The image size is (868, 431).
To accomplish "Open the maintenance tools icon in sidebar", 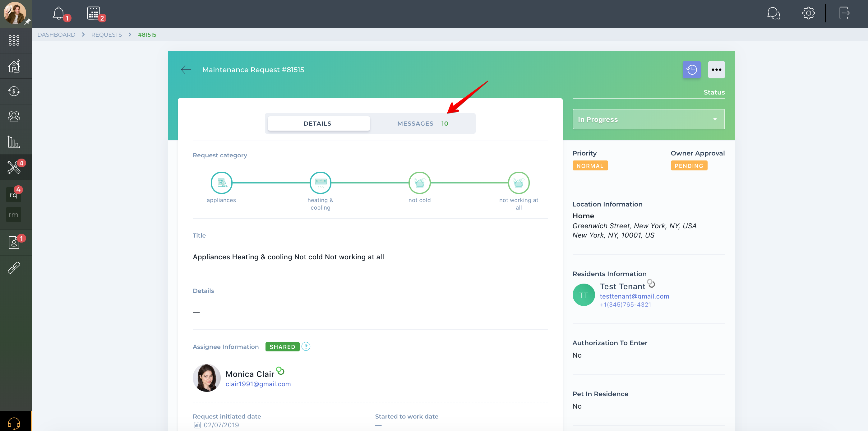I will click(14, 167).
